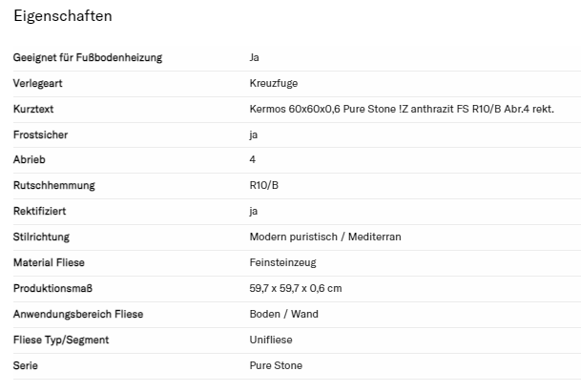
Task: Click the Rektifiziert label
Action: [x=40, y=211]
